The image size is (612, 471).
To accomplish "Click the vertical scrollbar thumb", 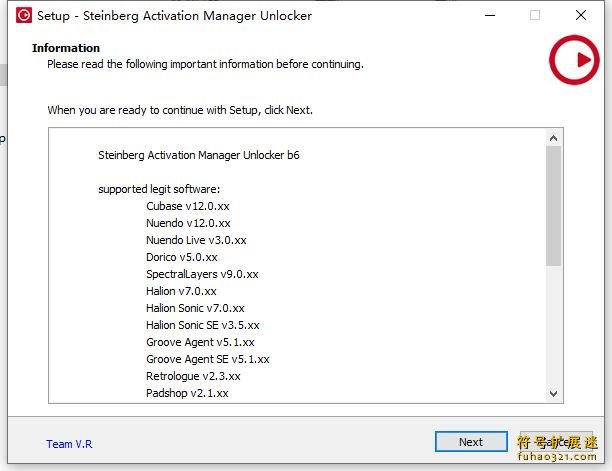I will [x=553, y=206].
